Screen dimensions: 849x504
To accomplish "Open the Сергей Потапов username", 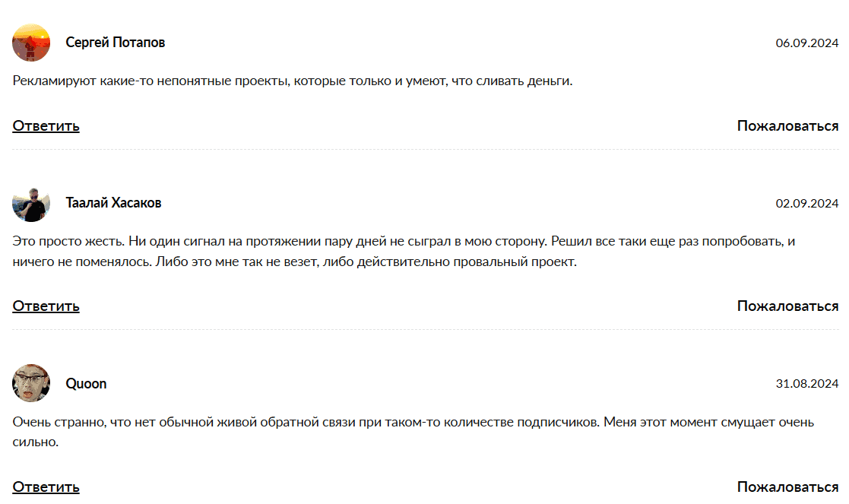I will pyautogui.click(x=116, y=43).
